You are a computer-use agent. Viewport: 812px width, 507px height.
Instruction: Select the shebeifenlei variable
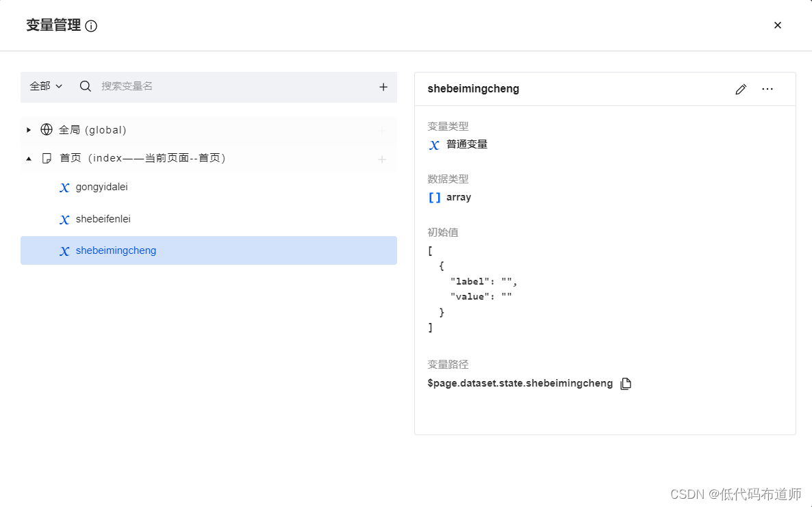(103, 219)
